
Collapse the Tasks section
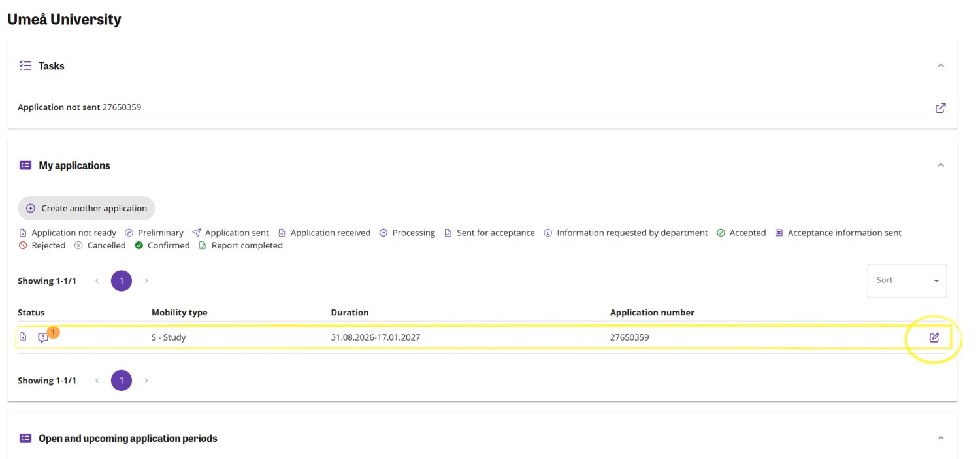pos(941,65)
